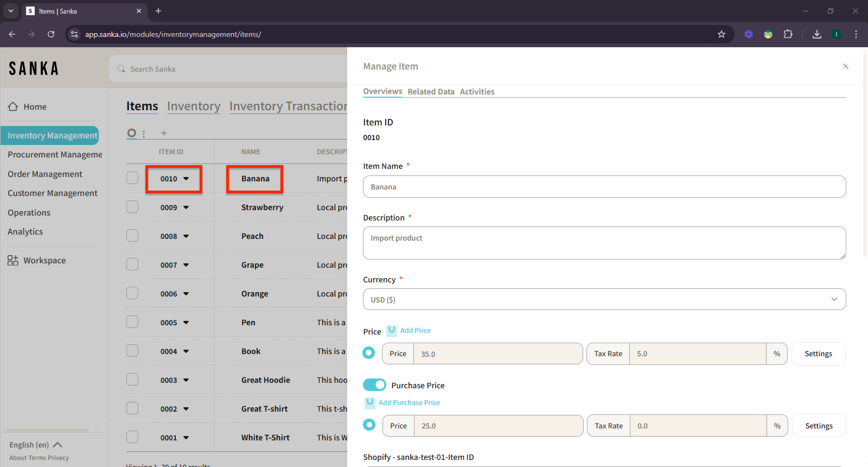Click the plus icon to add view
The width and height of the screenshot is (868, 467).
click(163, 133)
